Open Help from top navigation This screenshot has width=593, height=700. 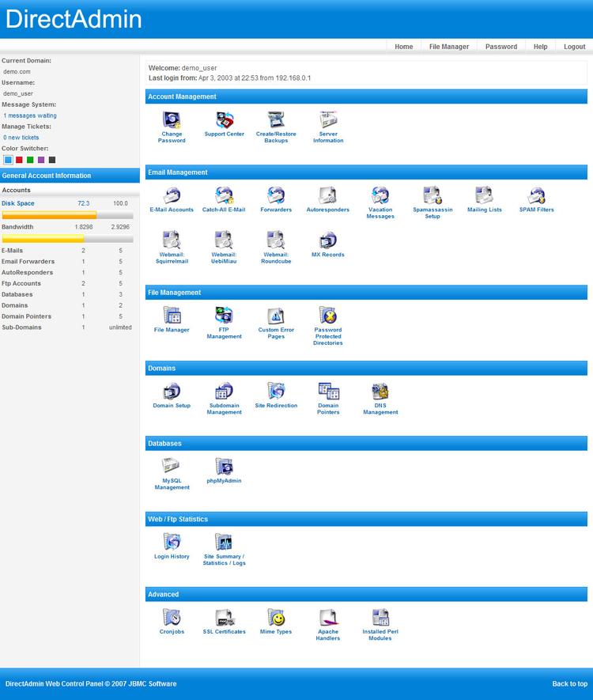pyautogui.click(x=540, y=47)
